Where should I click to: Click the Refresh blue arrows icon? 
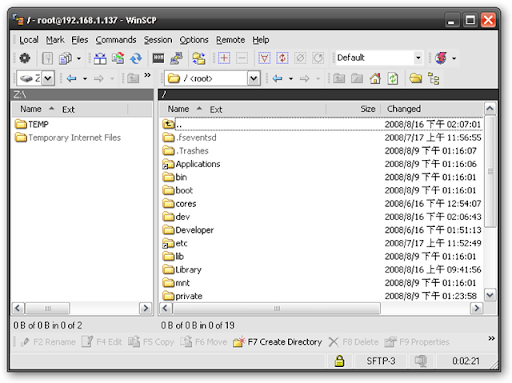pyautogui.click(x=136, y=58)
